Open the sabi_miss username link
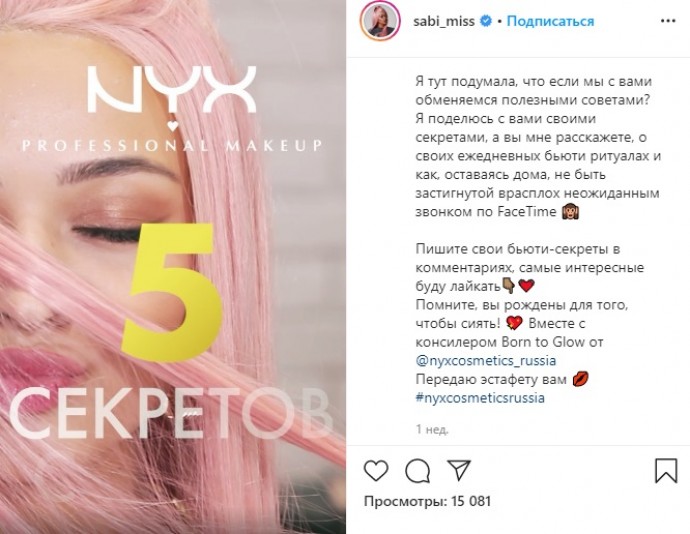Viewport: 690px width, 534px height. tap(444, 21)
